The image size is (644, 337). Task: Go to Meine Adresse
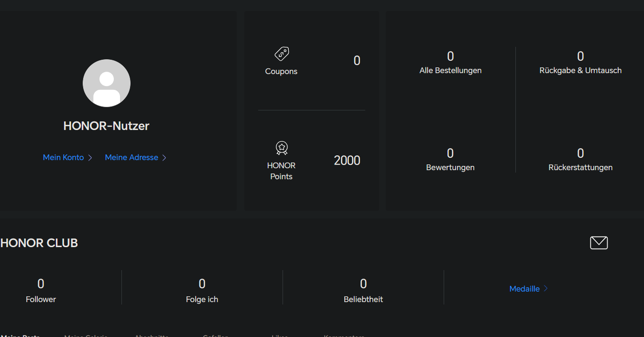131,157
